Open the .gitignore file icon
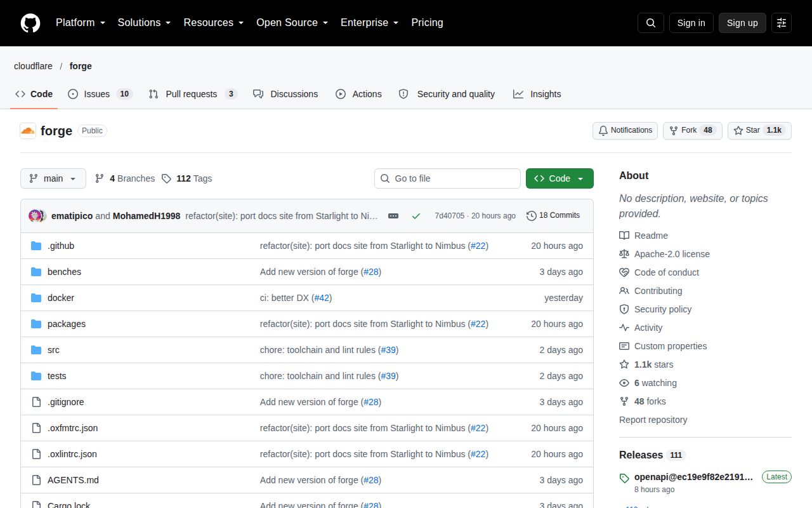 [36, 402]
